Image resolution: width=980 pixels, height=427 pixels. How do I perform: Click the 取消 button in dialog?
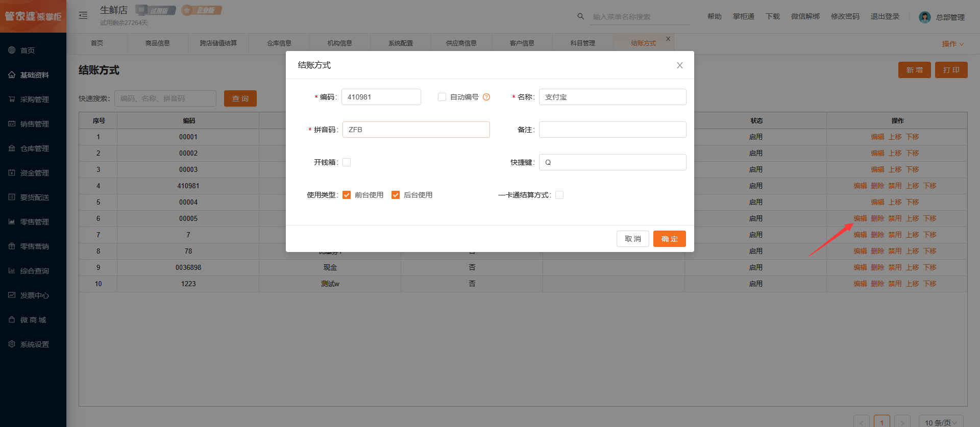632,239
